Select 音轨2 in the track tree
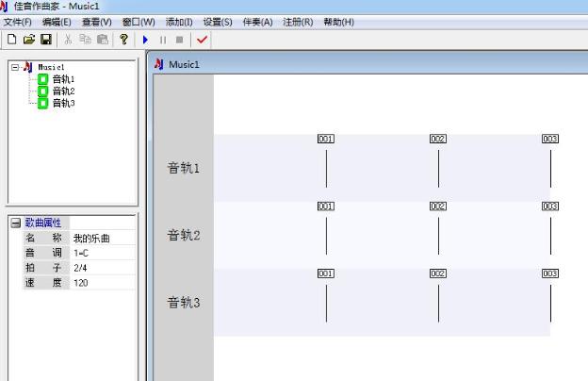The image size is (588, 381). pos(63,91)
